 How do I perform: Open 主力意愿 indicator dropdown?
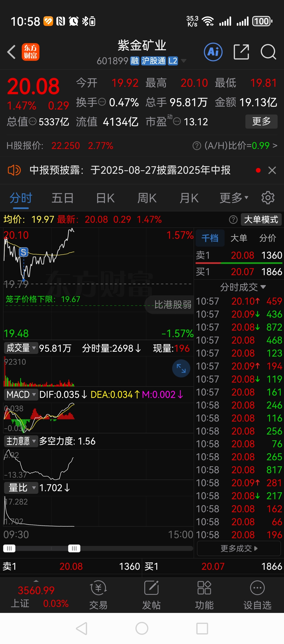21,441
